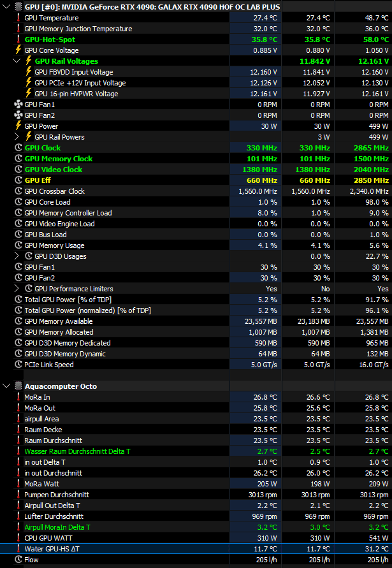Image resolution: width=392 pixels, height=568 pixels.
Task: Click the gauge icon beside Flow
Action: tap(18, 560)
